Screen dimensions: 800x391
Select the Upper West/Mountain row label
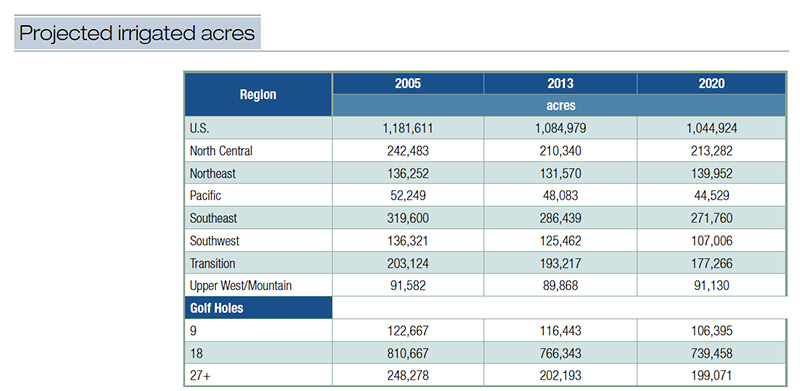click(240, 285)
